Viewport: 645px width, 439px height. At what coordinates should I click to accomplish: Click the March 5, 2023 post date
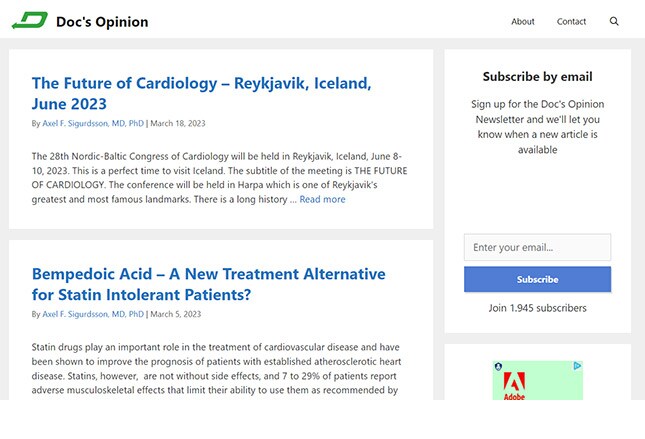pos(176,314)
